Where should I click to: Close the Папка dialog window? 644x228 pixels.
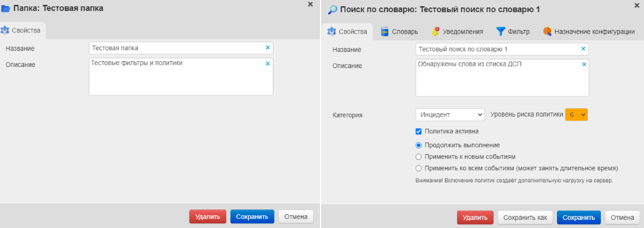click(310, 4)
